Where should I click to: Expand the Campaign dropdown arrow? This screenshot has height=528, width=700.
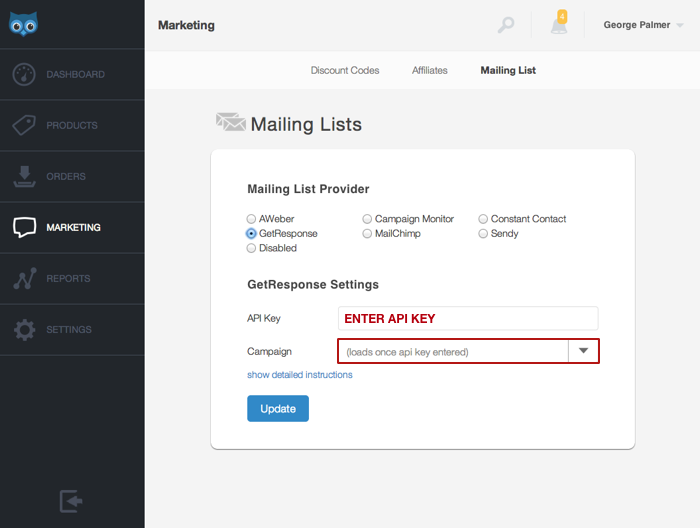(x=583, y=351)
